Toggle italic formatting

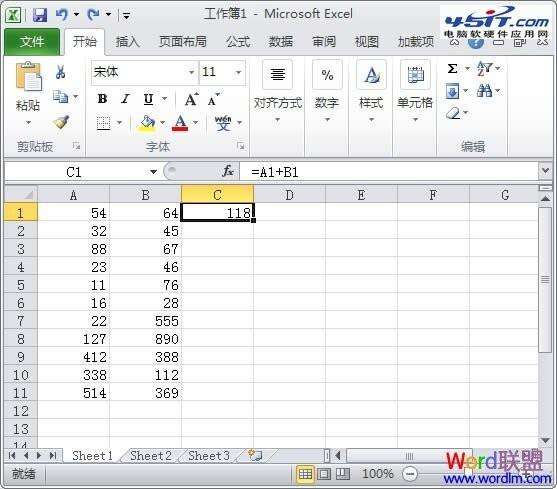pyautogui.click(x=125, y=99)
